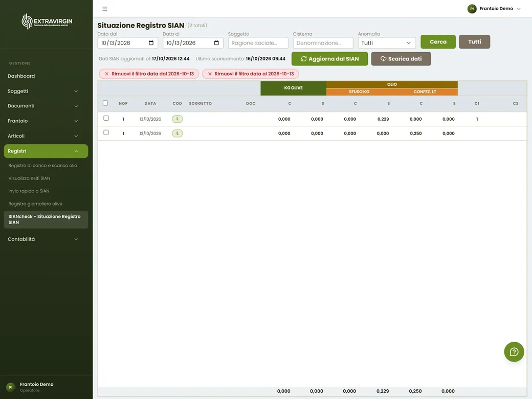Click the COD column header
The height and width of the screenshot is (399, 532).
coord(178,103)
